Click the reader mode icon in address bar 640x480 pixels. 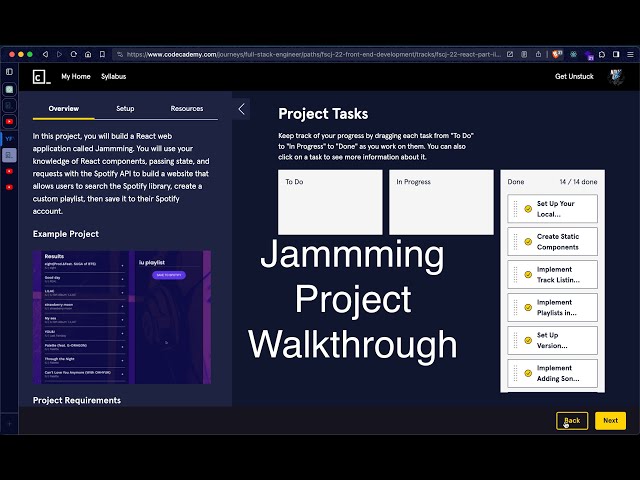(524, 54)
